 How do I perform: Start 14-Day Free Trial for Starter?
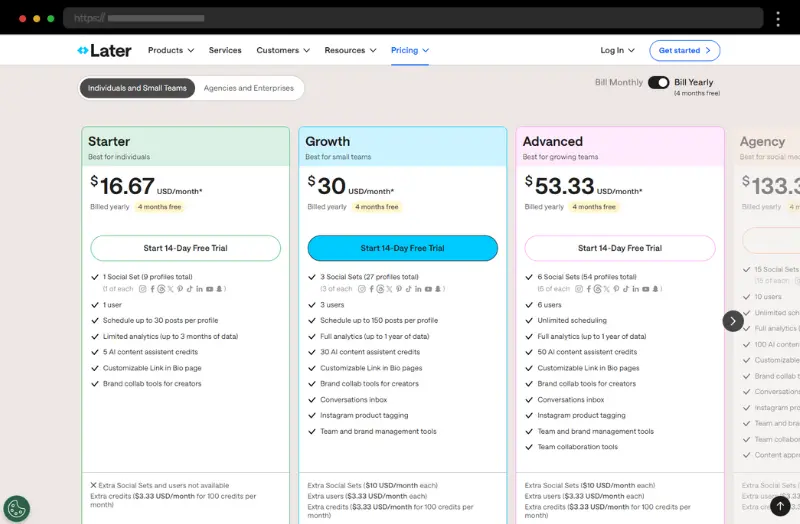click(x=186, y=248)
